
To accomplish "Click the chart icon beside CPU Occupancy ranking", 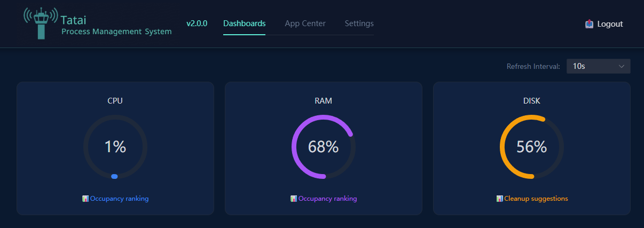I will click(85, 199).
